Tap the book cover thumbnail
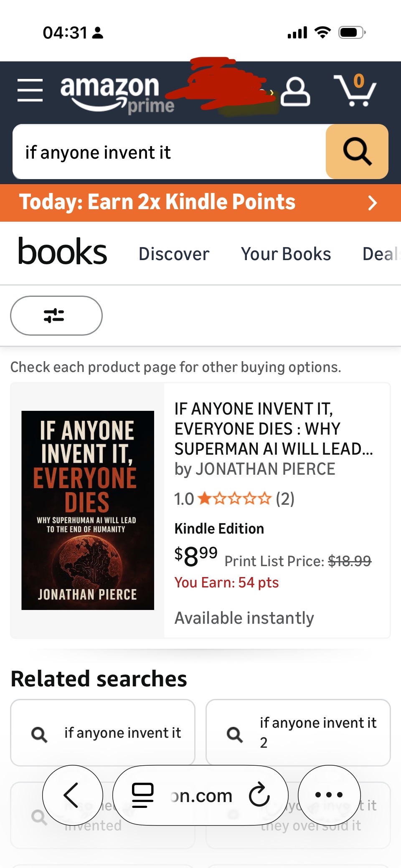 coord(88,510)
